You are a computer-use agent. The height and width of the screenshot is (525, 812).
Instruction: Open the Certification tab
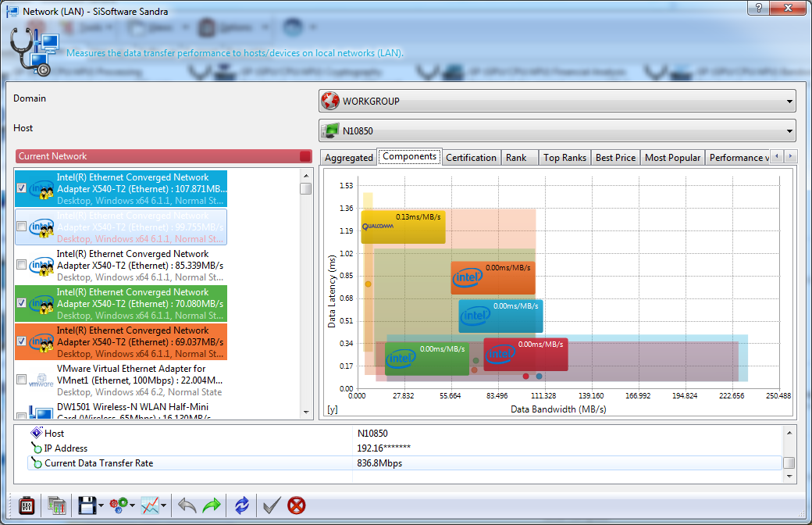coord(472,158)
